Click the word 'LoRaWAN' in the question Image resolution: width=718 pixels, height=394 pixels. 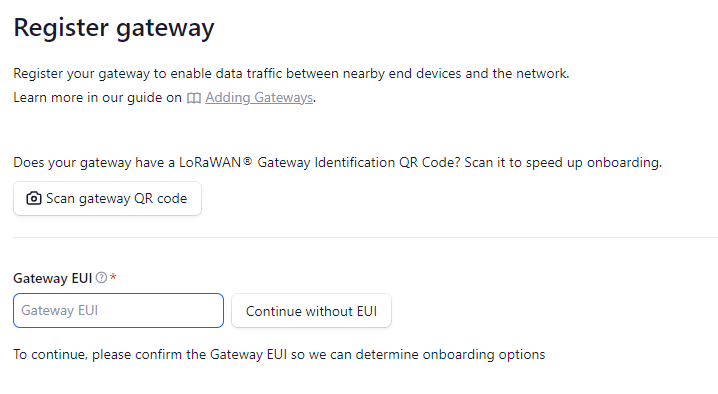tap(210, 163)
